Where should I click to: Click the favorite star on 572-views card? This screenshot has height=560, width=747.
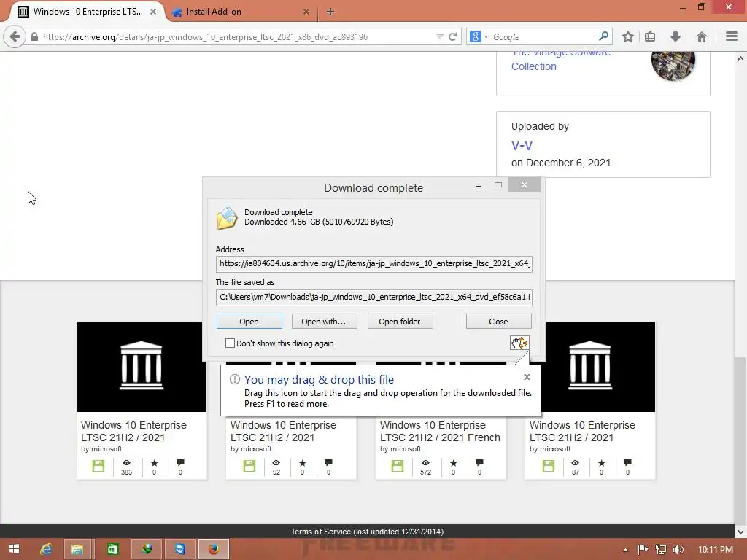click(453, 463)
